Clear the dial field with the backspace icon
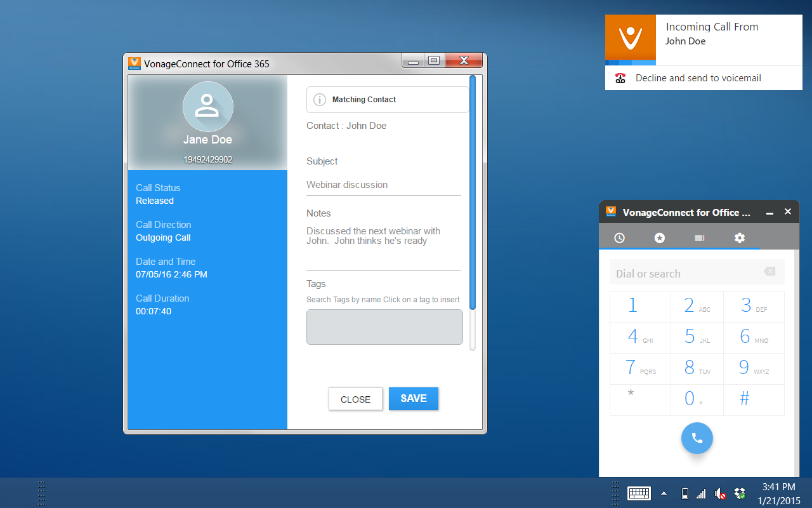The image size is (812, 508). pos(769,272)
